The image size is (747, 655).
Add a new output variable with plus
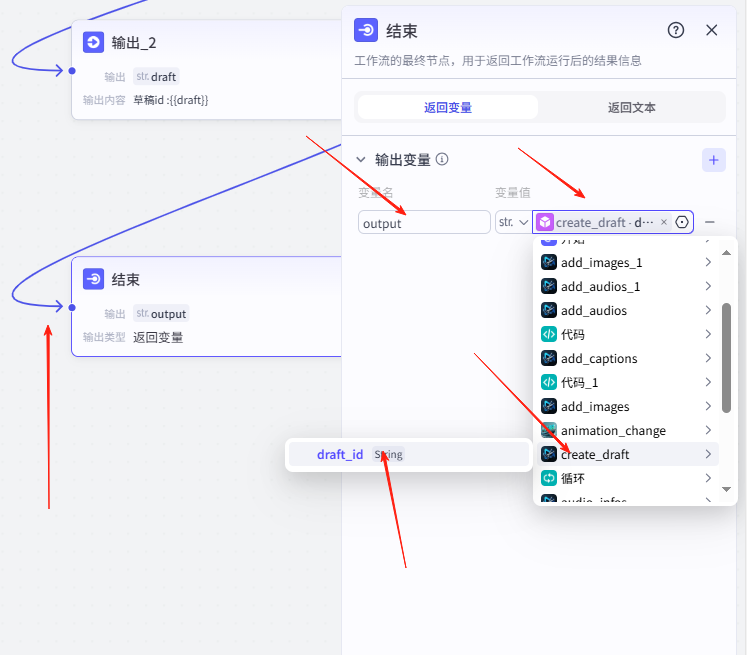point(713,160)
